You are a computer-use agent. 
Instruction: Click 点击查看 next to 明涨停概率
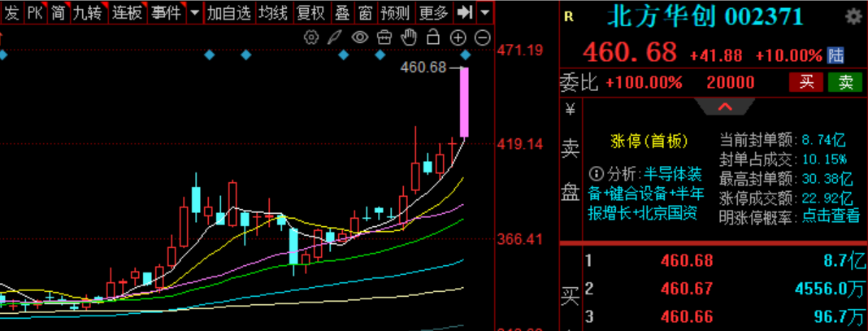831,216
